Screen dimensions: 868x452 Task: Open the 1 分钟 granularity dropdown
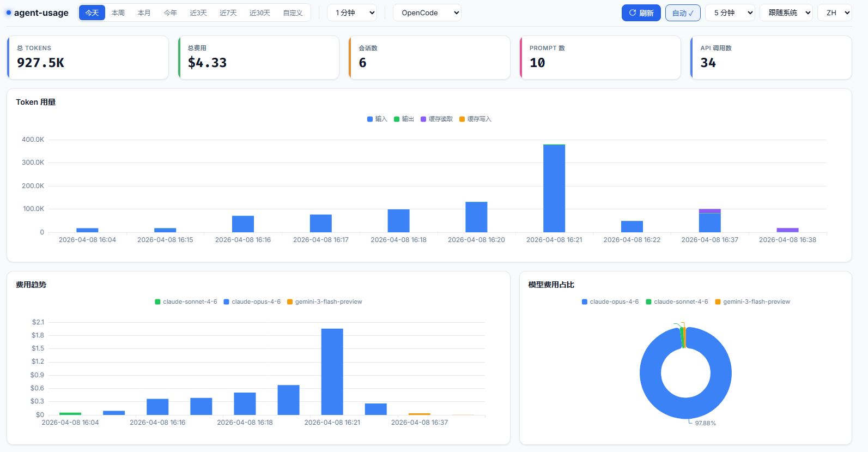coord(352,13)
